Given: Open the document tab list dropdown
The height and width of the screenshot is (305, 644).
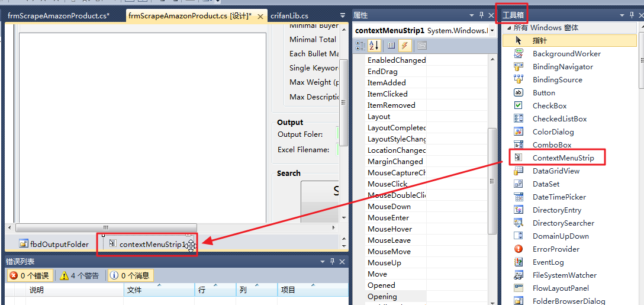Looking at the screenshot, I should tap(343, 15).
